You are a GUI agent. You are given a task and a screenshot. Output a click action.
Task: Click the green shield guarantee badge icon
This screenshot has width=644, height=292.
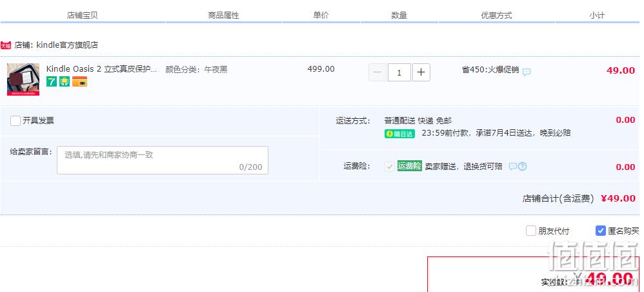click(65, 81)
